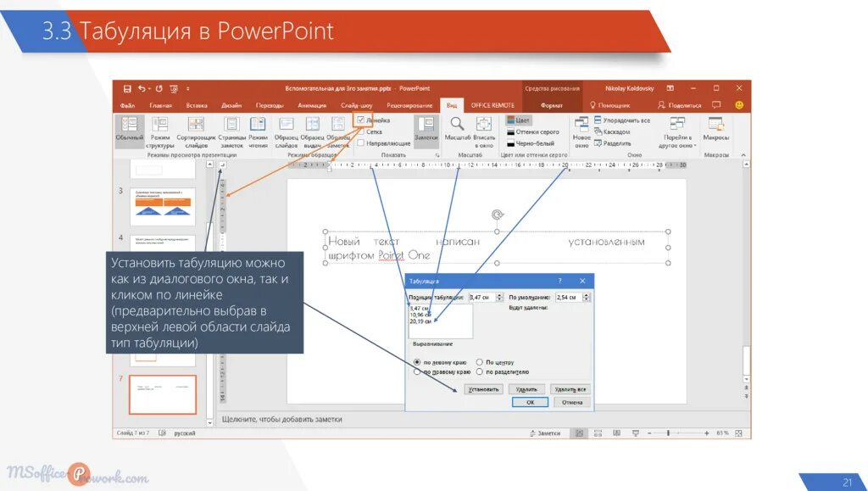Click the zoom out minus button
868x491 pixels.
click(x=649, y=433)
